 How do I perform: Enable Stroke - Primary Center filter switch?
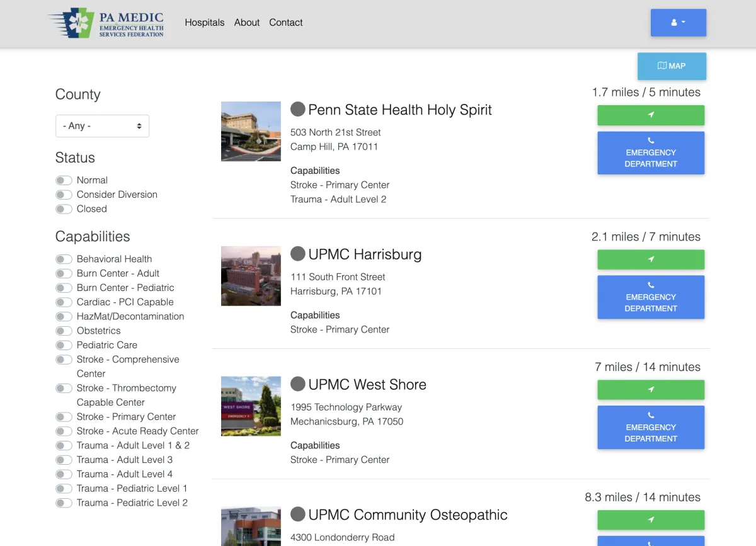tap(64, 418)
